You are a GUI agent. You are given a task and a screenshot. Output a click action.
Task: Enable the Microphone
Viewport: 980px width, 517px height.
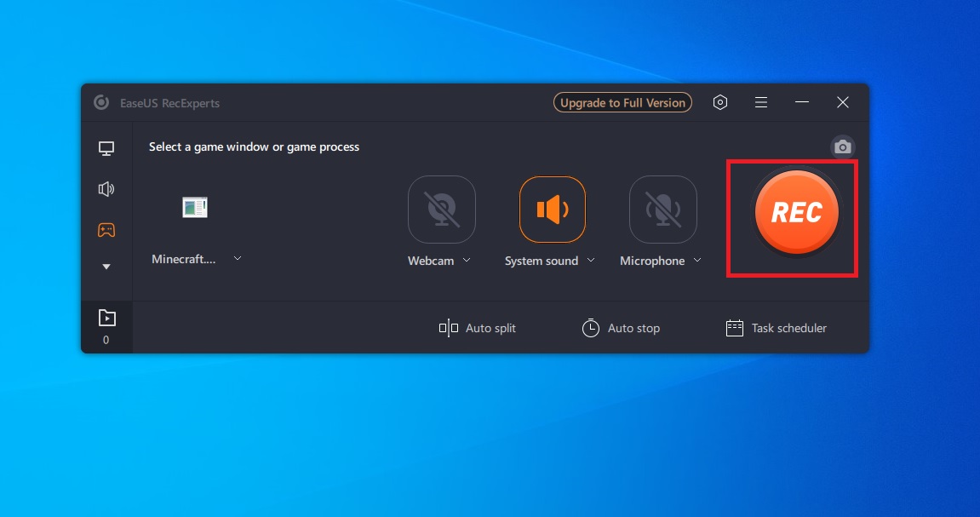(x=663, y=210)
